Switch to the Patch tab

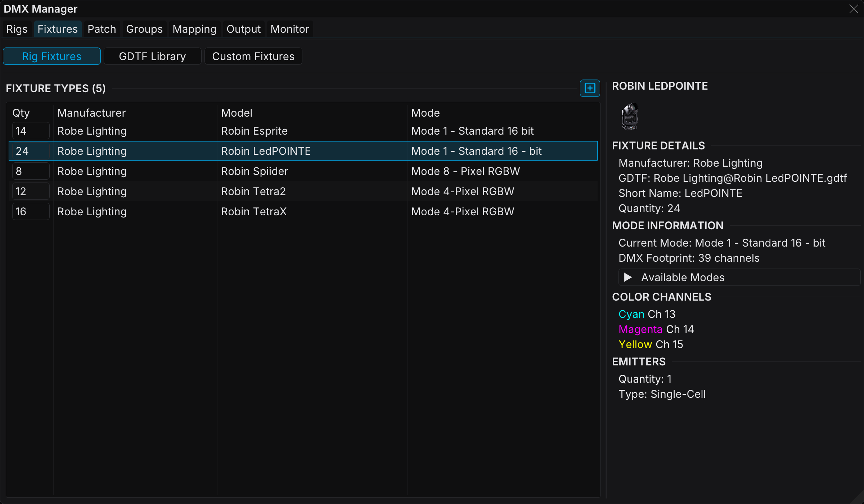click(102, 29)
